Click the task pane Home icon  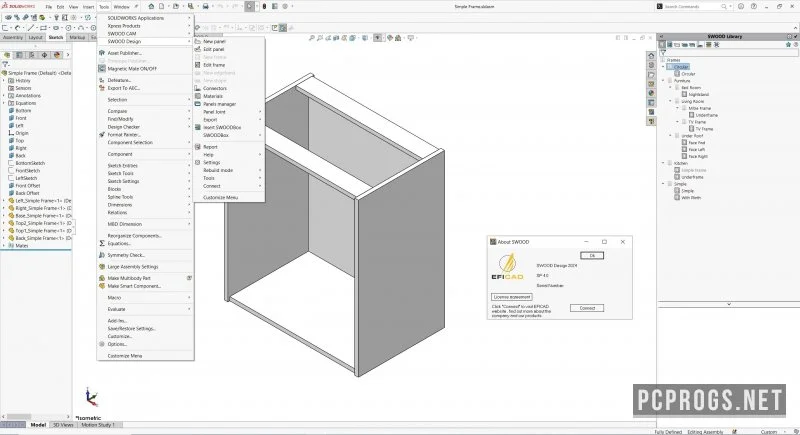point(651,56)
